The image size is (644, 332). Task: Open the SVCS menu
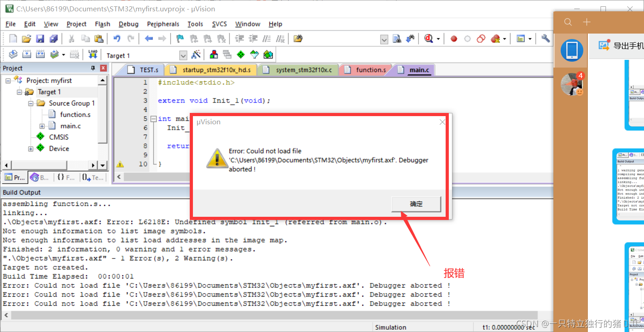click(x=220, y=24)
